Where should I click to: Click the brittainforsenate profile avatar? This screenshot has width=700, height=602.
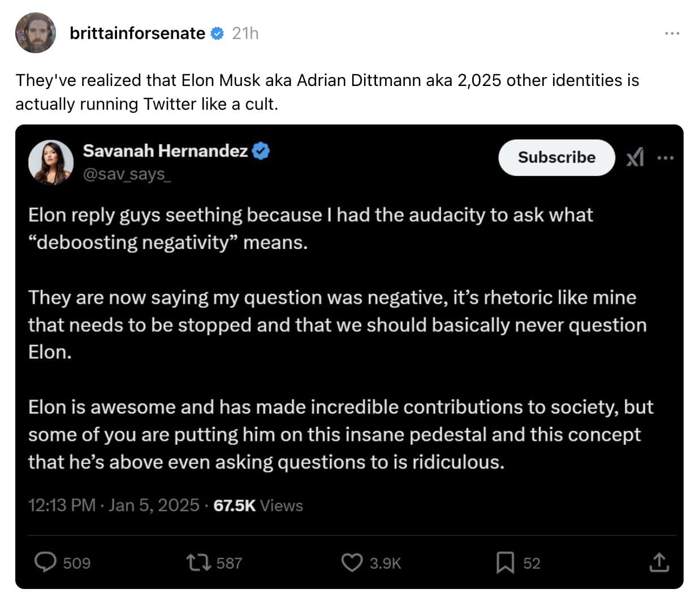point(35,33)
